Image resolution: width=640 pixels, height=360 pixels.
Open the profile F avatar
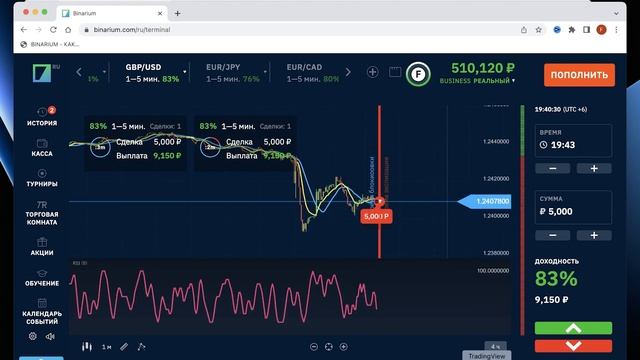click(x=418, y=74)
